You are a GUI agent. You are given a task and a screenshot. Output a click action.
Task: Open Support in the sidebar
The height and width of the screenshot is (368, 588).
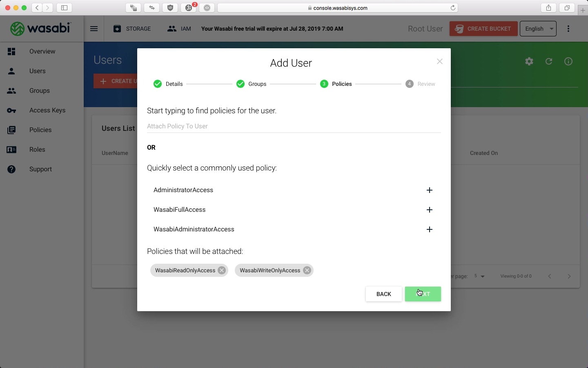pyautogui.click(x=42, y=169)
